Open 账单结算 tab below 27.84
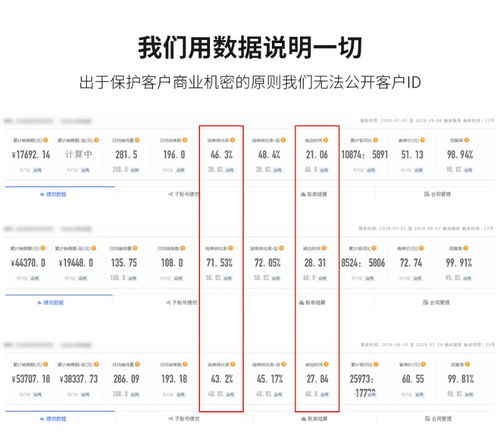This screenshot has width=500, height=448. click(314, 419)
